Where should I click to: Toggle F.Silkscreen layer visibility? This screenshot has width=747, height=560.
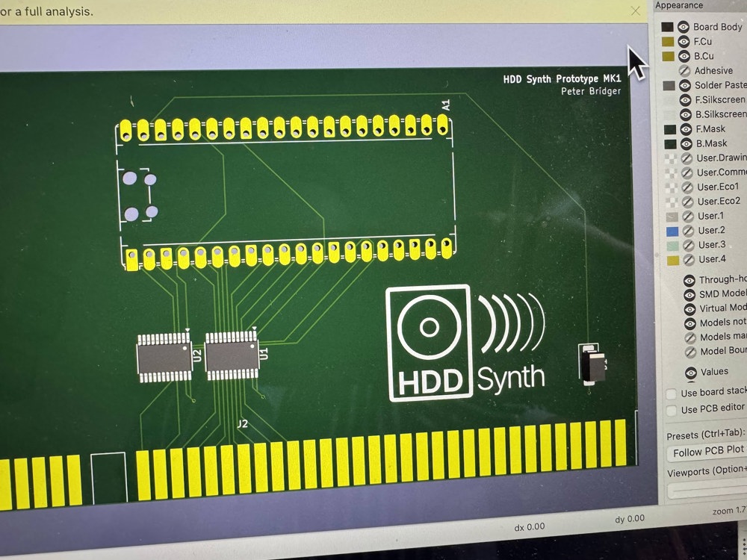(x=685, y=100)
